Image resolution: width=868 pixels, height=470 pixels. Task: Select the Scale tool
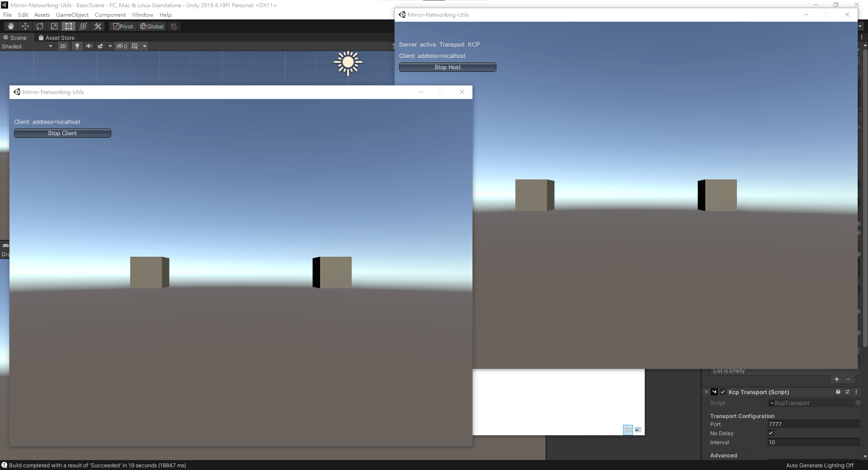[54, 26]
